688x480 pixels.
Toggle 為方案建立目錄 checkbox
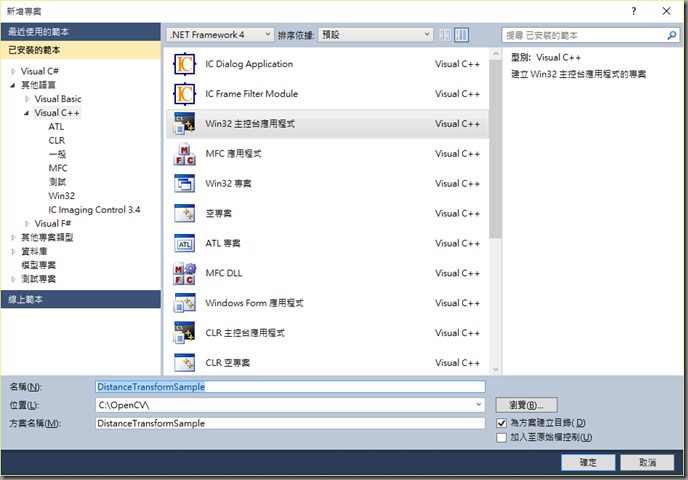(502, 423)
